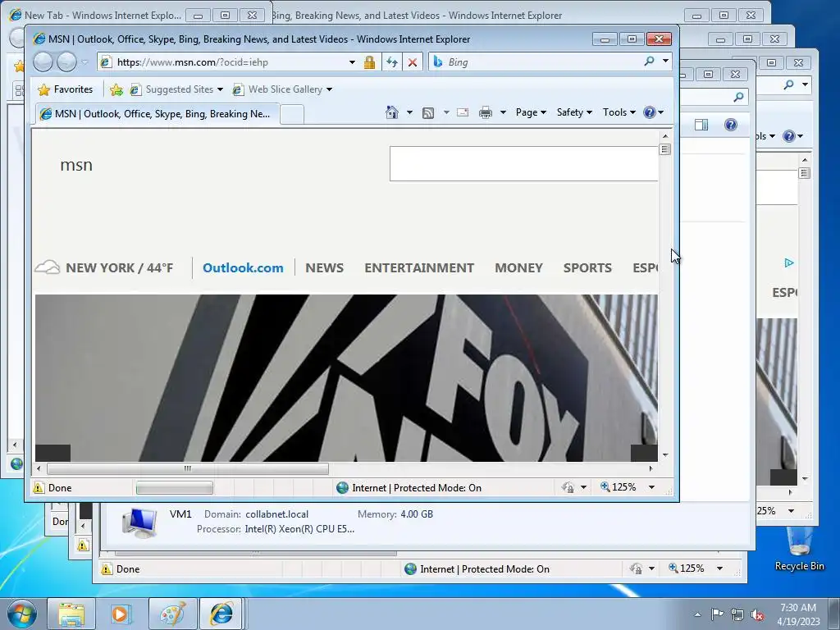Click the status bar privacy/security icon
840x630 pixels.
click(x=568, y=487)
